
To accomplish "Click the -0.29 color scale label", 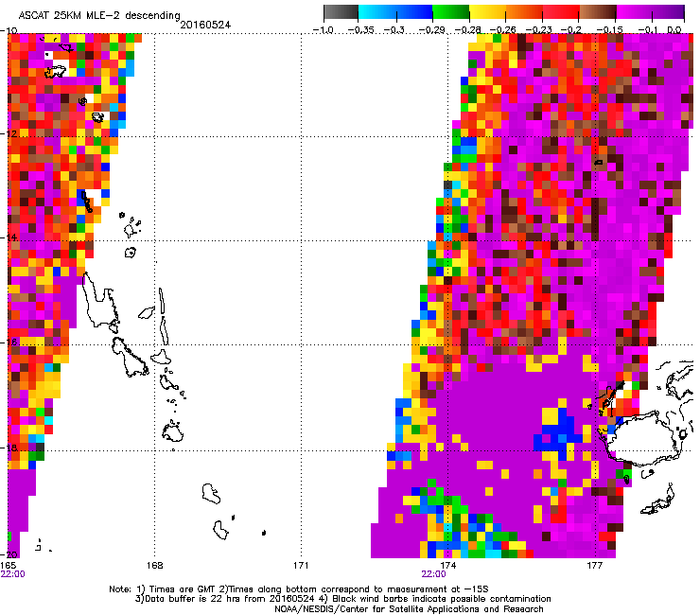I will click(431, 30).
